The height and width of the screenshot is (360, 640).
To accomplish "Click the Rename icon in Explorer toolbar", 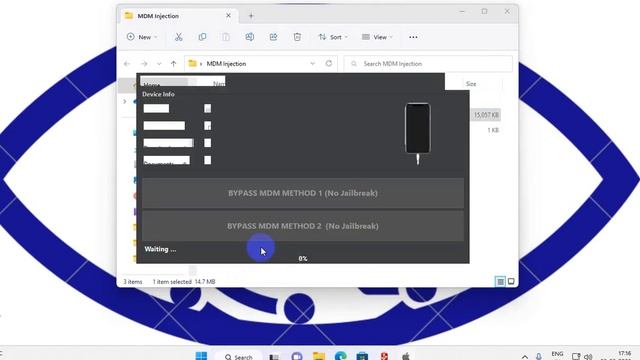I will (x=249, y=37).
